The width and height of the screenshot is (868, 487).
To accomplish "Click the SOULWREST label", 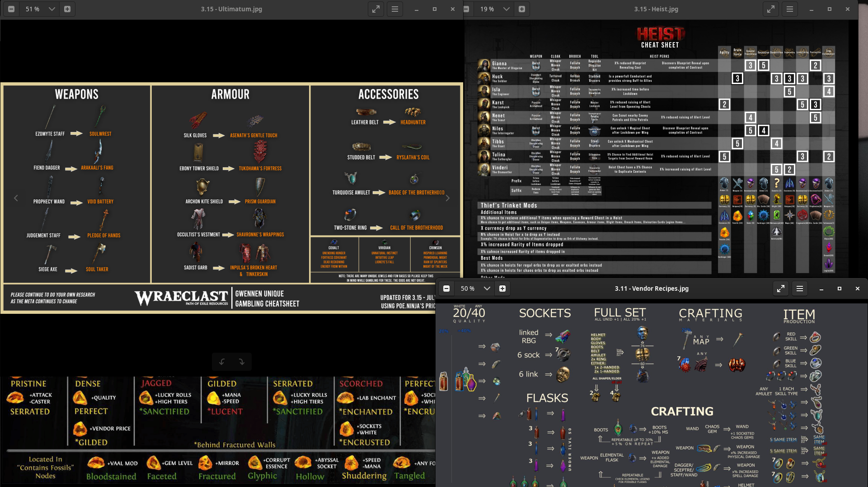I will coord(100,134).
